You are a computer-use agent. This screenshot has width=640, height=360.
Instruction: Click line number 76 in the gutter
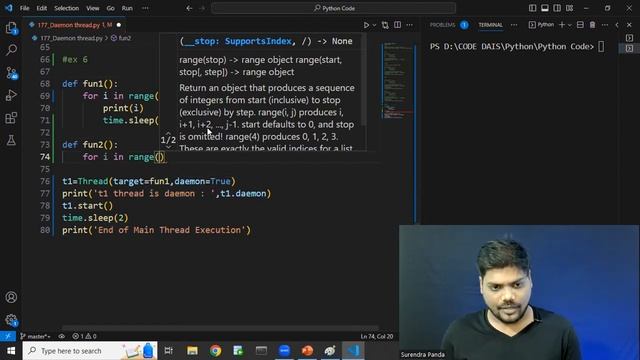point(45,181)
